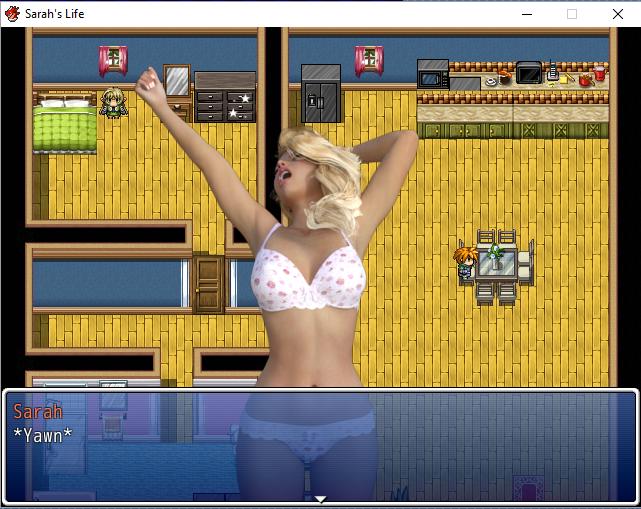Click the vanity mirror in the bedroom
The width and height of the screenshot is (641, 509).
(177, 83)
